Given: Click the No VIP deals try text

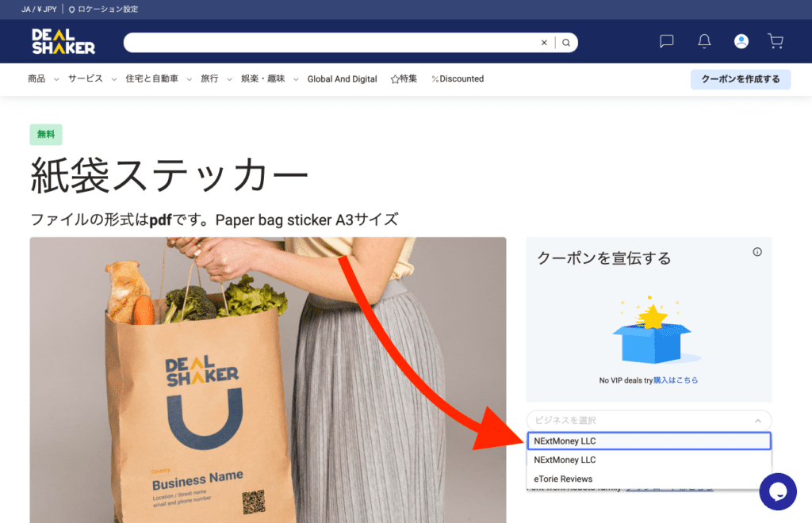Looking at the screenshot, I should point(626,380).
